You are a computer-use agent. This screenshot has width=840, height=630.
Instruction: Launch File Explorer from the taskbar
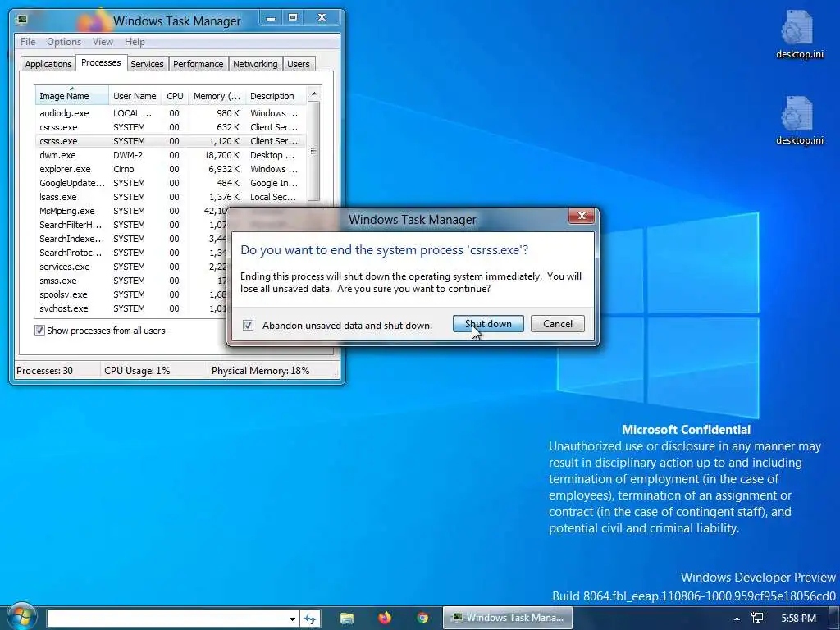click(347, 619)
